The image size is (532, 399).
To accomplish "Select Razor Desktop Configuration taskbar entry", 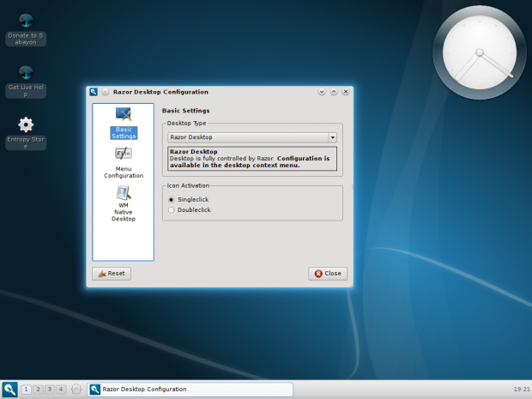I will 190,390.
